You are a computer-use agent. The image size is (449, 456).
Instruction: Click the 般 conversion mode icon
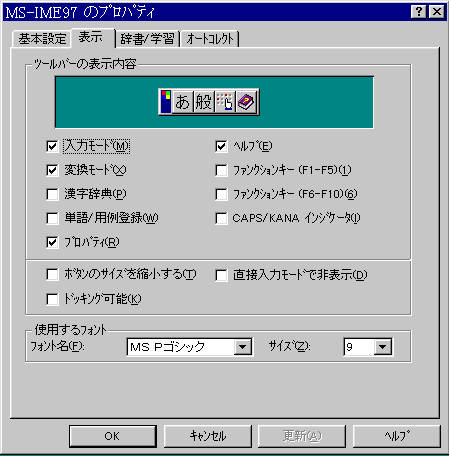203,102
